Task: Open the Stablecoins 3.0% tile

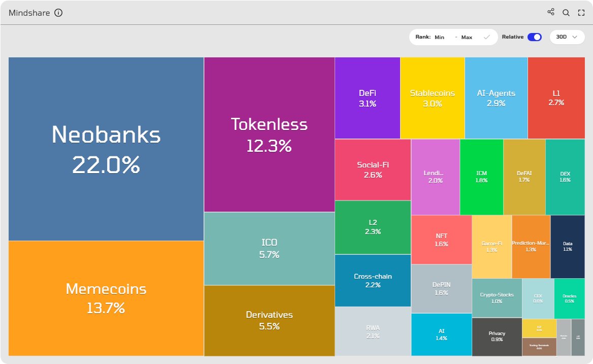Action: 432,98
